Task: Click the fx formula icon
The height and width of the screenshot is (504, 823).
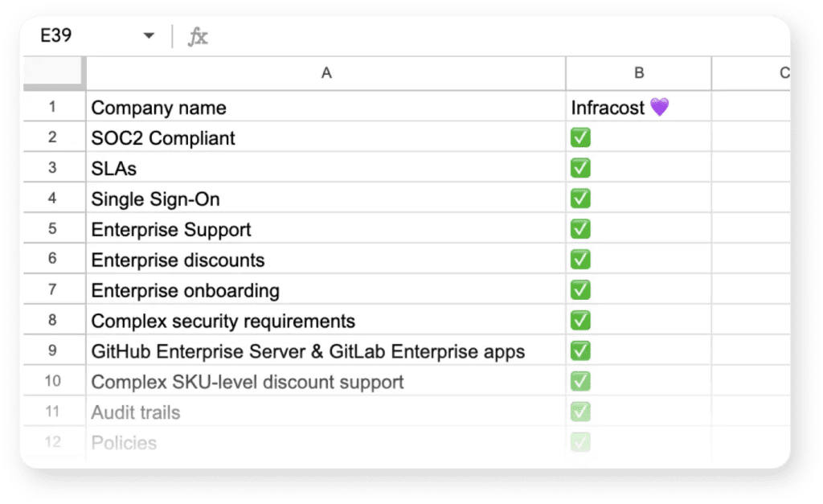Action: [x=198, y=36]
